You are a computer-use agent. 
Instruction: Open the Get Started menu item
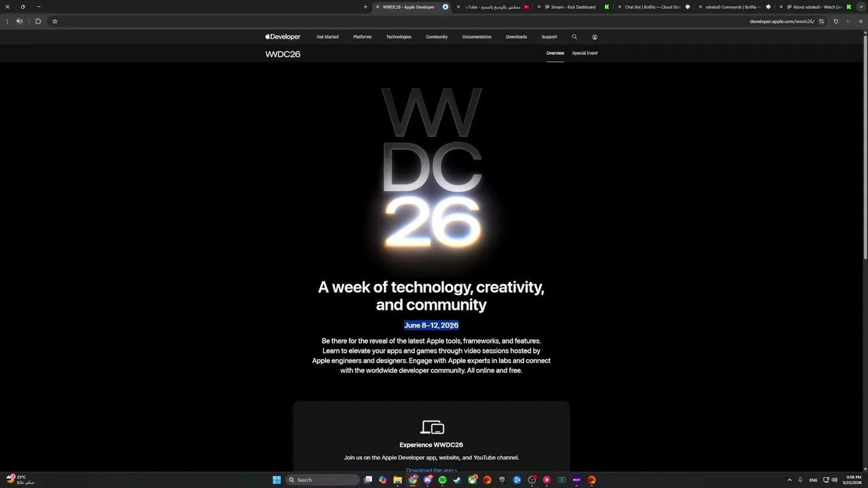click(328, 37)
